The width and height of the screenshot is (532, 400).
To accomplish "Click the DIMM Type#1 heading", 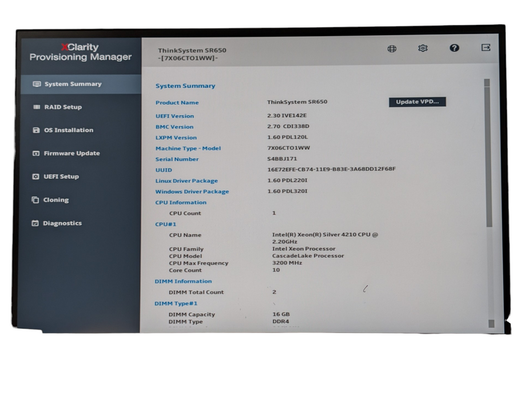I will 176,303.
